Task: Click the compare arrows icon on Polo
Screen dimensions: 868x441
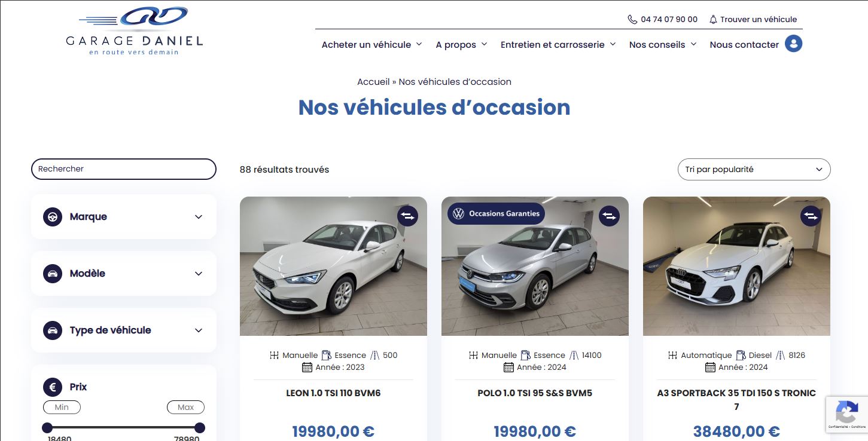Action: click(609, 216)
